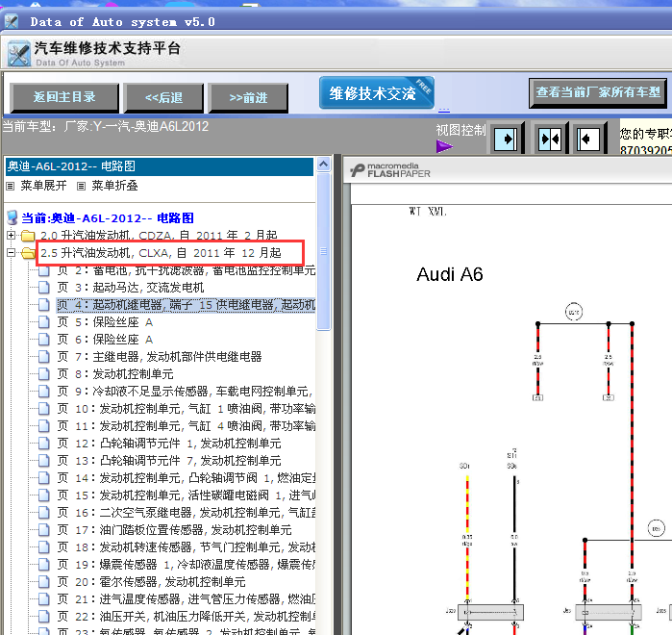Click view control right-arrow icon
The height and width of the screenshot is (635, 672).
click(507, 139)
